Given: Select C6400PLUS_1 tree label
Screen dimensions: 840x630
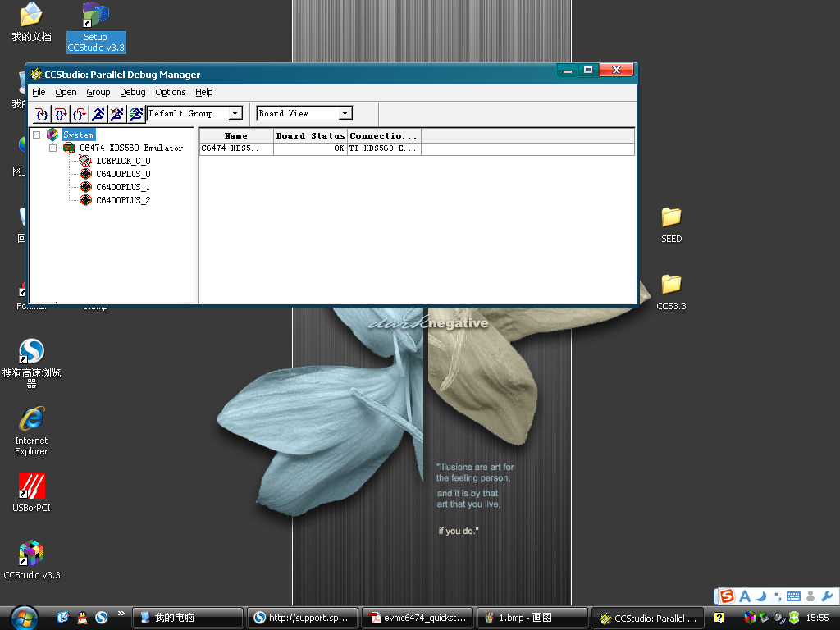Looking at the screenshot, I should (x=123, y=187).
